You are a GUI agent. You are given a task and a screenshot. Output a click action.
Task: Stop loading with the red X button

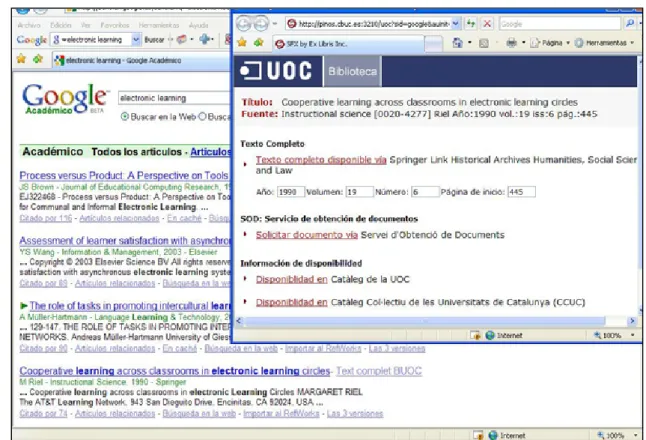point(487,24)
